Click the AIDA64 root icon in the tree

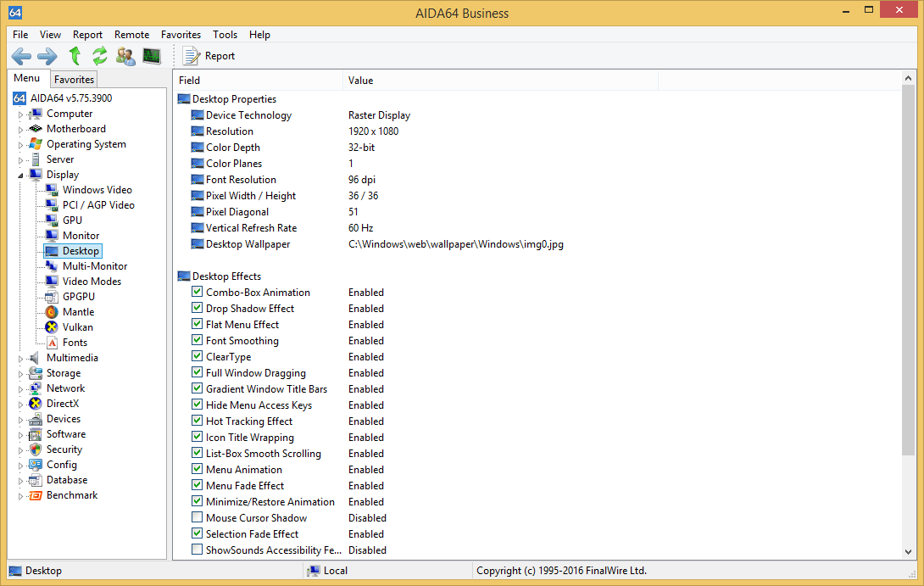19,98
